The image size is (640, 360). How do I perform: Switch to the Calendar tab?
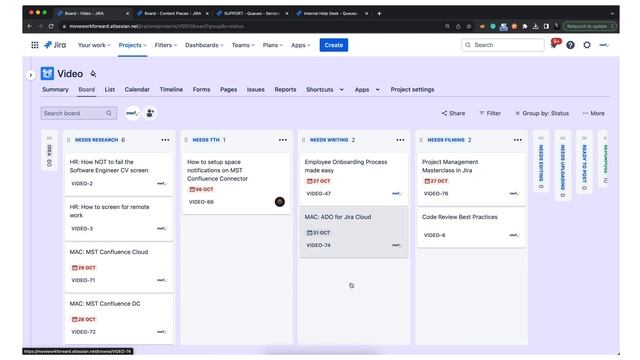point(137,89)
